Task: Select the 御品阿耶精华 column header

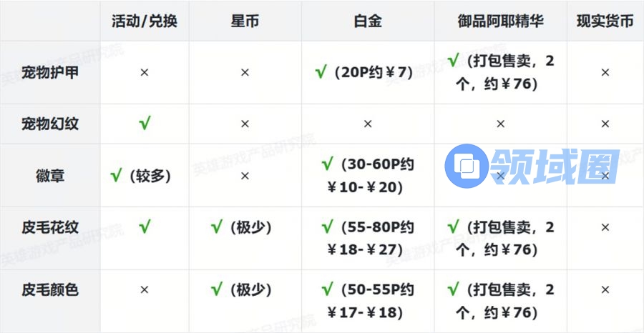Action: [x=501, y=21]
